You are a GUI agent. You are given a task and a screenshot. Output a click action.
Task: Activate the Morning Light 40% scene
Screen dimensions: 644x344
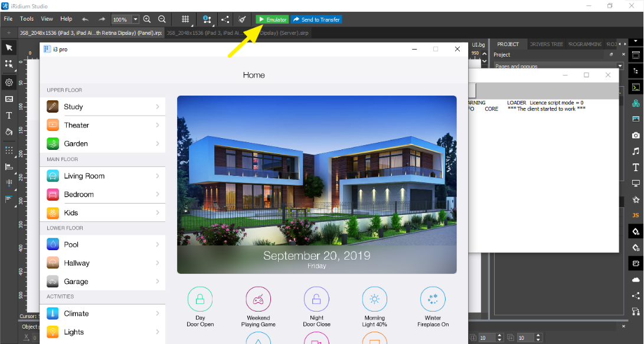[x=374, y=299]
